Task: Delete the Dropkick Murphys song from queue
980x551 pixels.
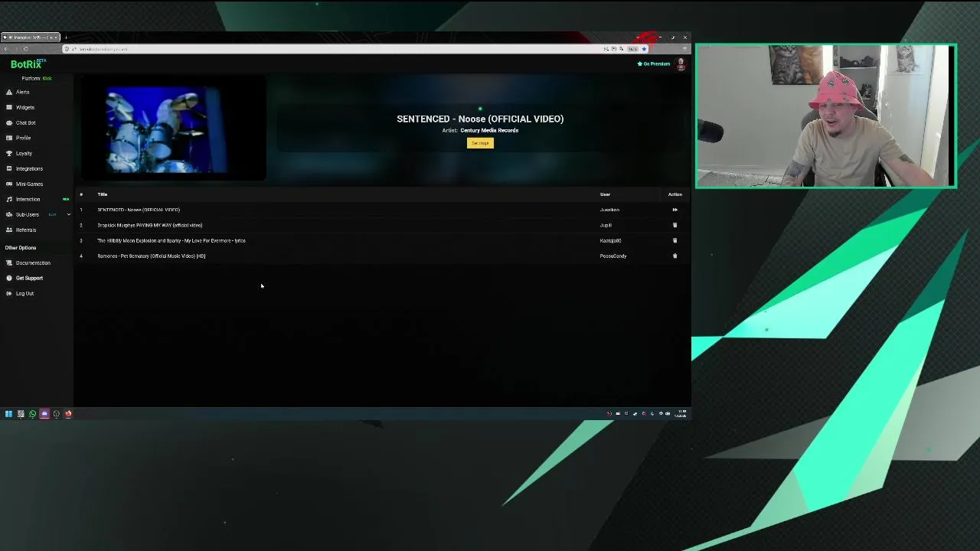Action: 675,225
